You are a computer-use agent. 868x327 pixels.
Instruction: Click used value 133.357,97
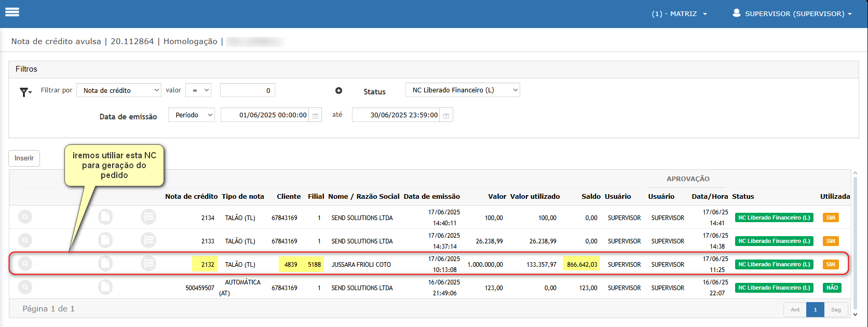(541, 265)
